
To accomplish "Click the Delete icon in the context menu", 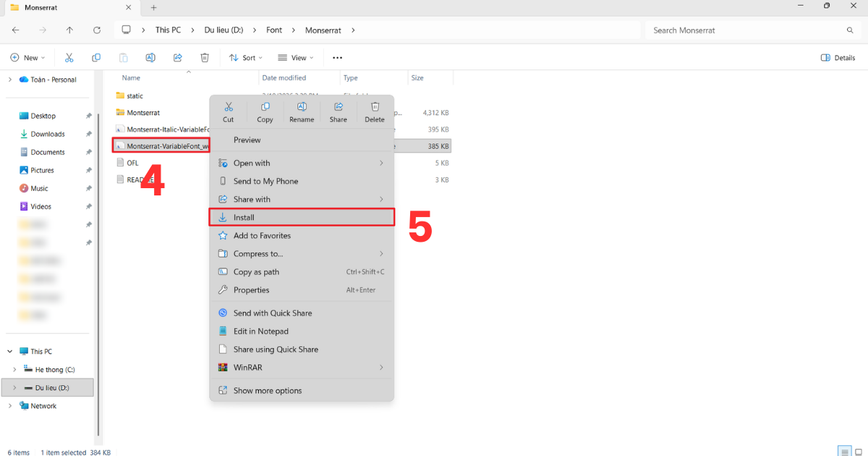I will [x=375, y=106].
